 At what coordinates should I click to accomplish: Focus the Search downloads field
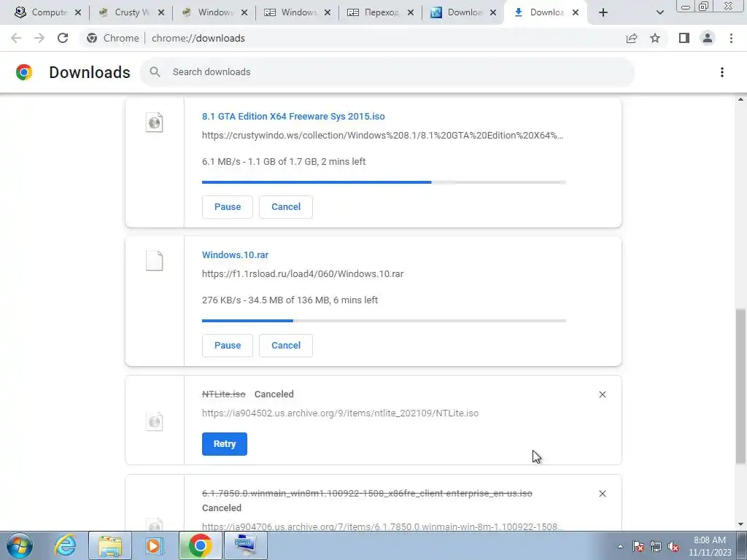pyautogui.click(x=387, y=72)
